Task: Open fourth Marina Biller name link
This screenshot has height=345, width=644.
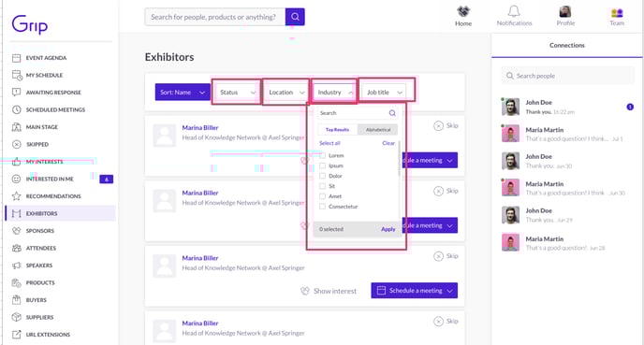Action: coord(200,323)
